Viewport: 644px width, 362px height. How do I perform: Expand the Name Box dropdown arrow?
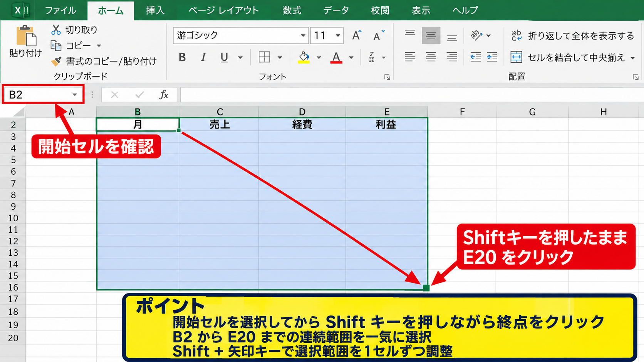[x=75, y=95]
